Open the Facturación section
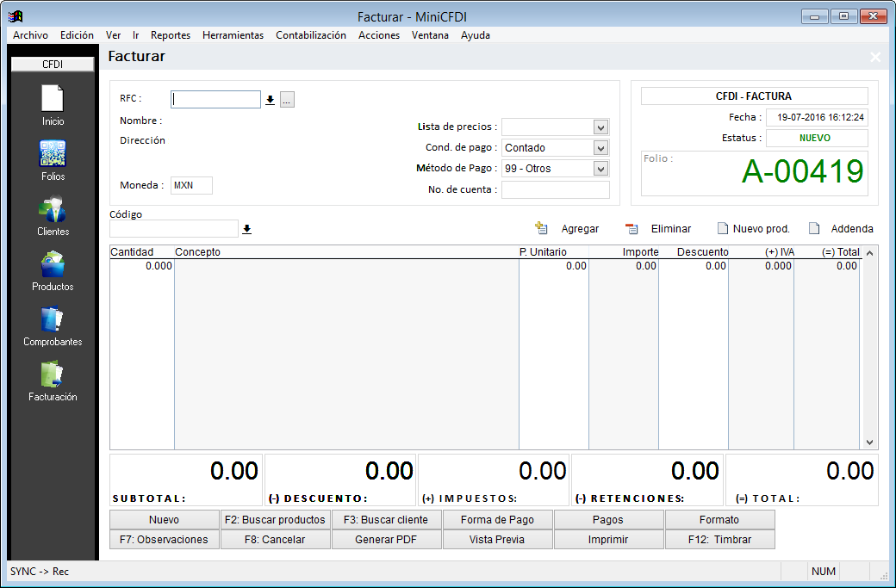This screenshot has width=896, height=588. [53, 381]
